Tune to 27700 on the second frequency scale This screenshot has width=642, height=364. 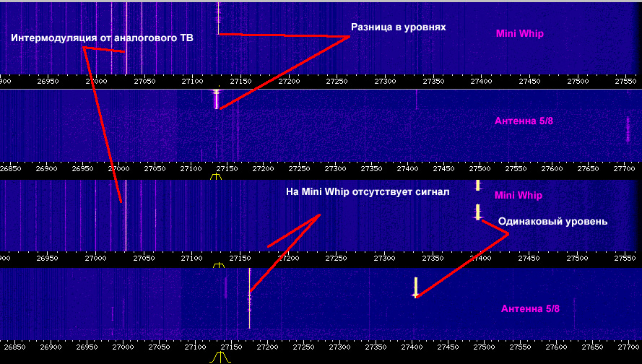(x=623, y=168)
